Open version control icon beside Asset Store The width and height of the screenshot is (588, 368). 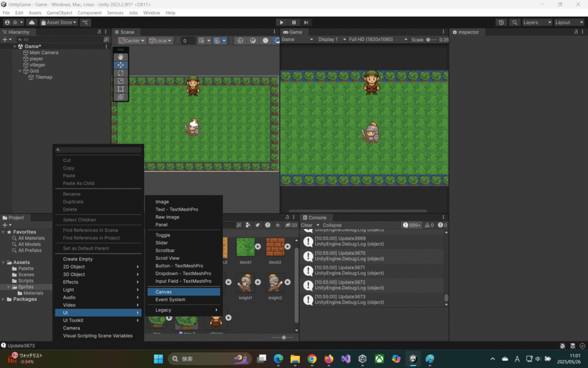coord(85,22)
